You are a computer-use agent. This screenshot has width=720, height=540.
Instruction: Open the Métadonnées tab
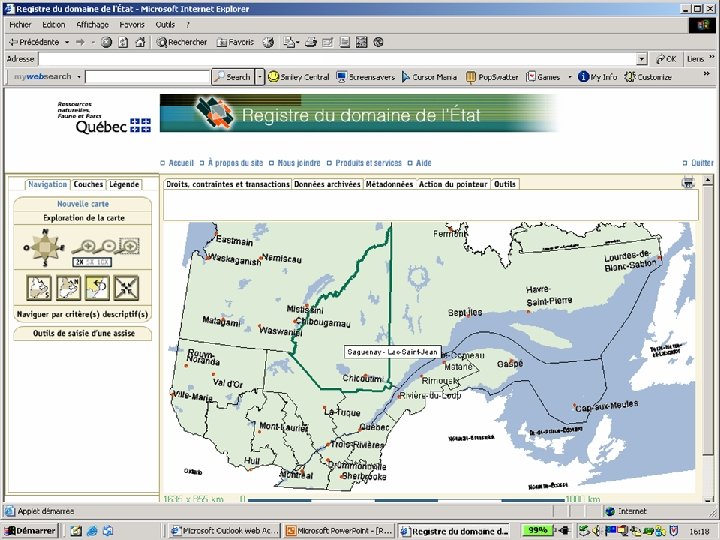tap(389, 184)
